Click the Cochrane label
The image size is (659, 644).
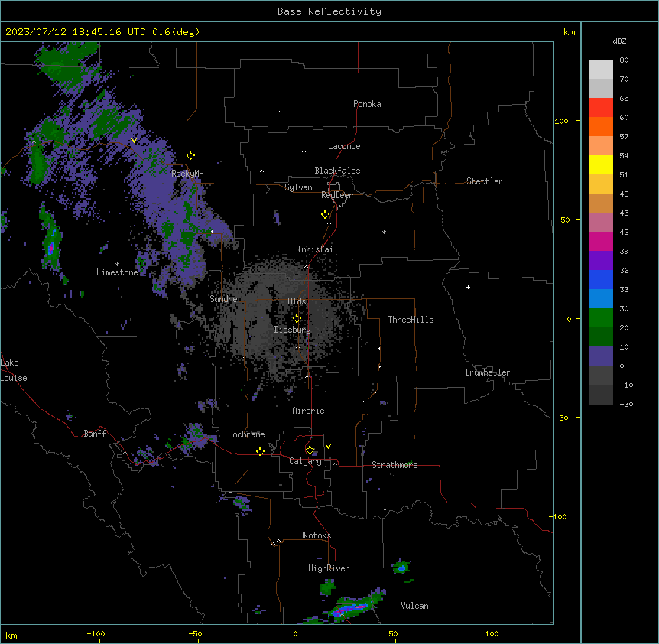(246, 434)
